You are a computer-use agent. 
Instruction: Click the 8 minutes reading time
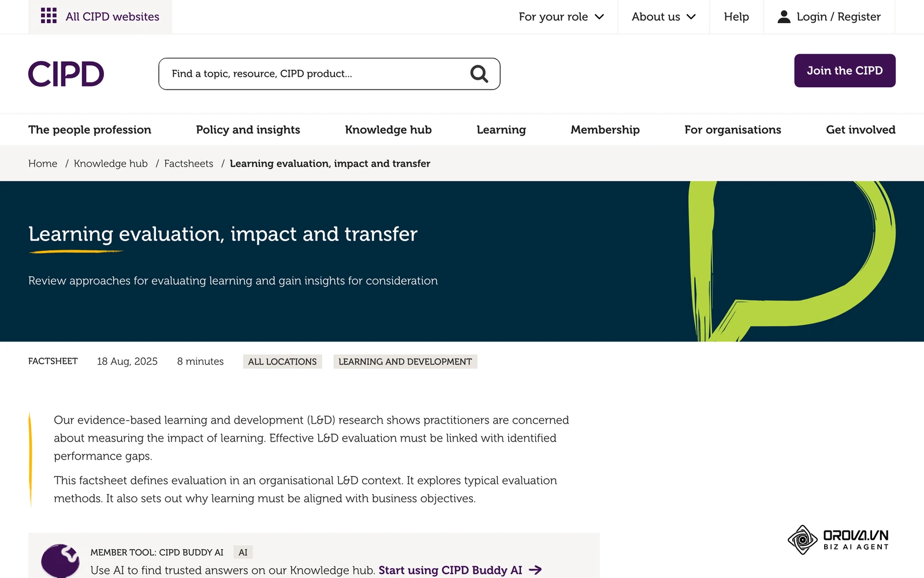coord(200,361)
